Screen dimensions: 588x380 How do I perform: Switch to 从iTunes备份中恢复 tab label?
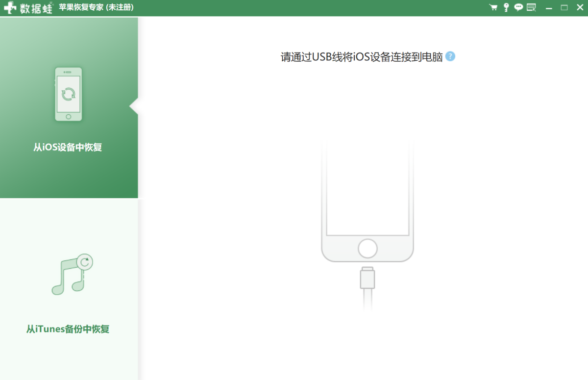(68, 329)
